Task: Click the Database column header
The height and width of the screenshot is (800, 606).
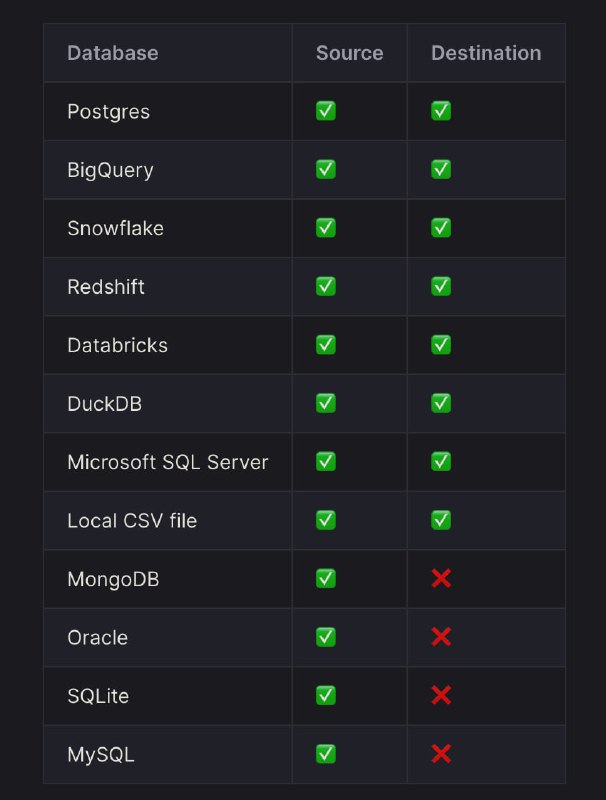Action: tap(112, 53)
